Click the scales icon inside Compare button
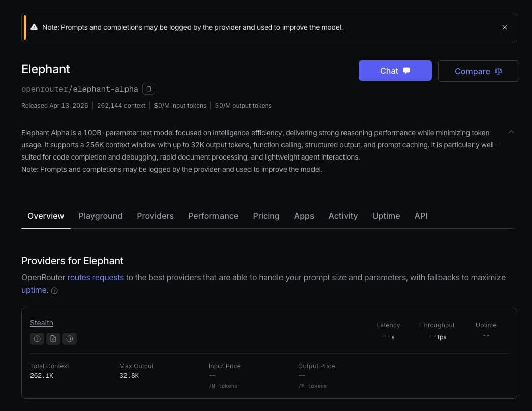532x411 pixels. pyautogui.click(x=498, y=71)
